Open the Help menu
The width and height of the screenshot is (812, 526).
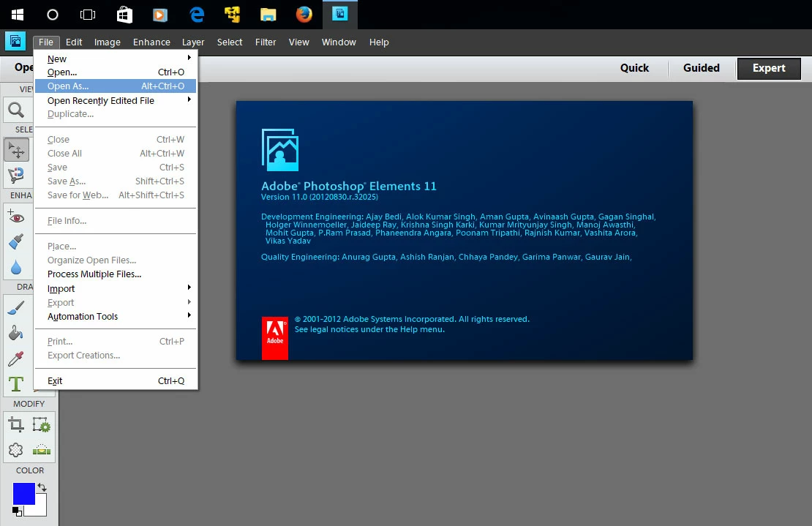(378, 42)
